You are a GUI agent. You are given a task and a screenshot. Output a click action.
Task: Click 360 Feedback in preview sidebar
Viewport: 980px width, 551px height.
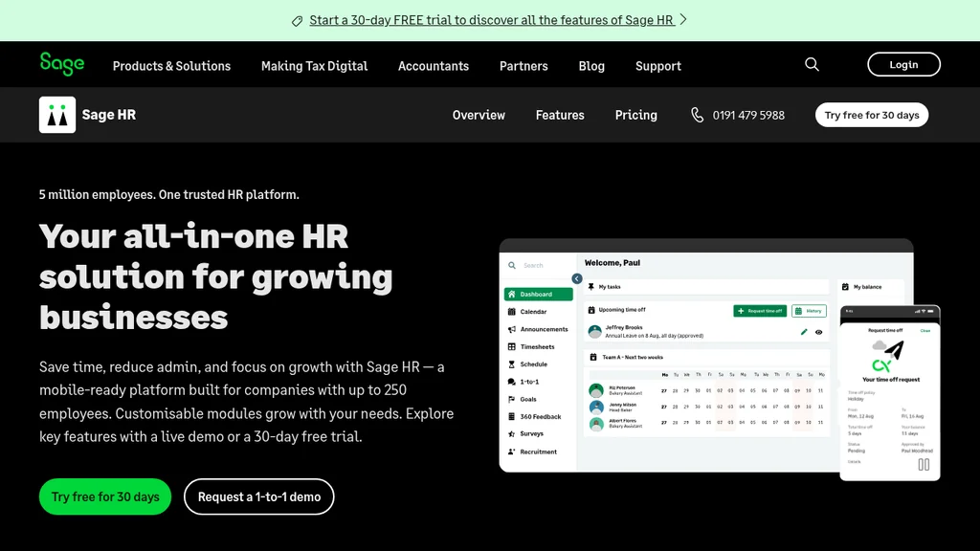pyautogui.click(x=534, y=417)
